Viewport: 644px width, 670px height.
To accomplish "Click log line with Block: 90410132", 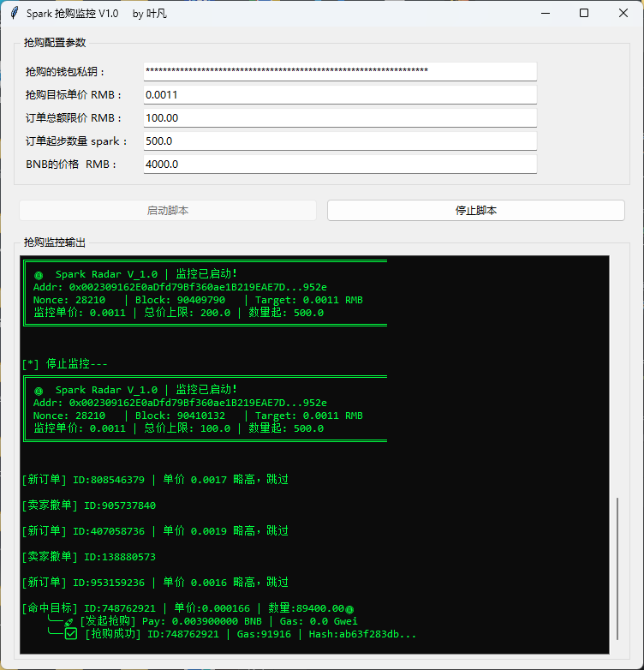I will tap(198, 416).
